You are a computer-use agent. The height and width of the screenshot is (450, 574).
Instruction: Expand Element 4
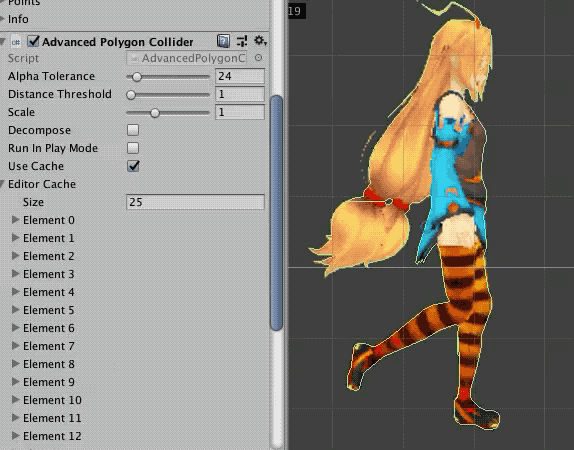15,291
